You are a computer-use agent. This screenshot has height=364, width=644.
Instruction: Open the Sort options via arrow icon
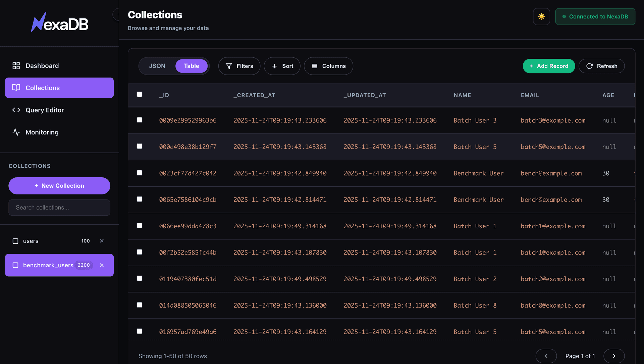pos(274,66)
